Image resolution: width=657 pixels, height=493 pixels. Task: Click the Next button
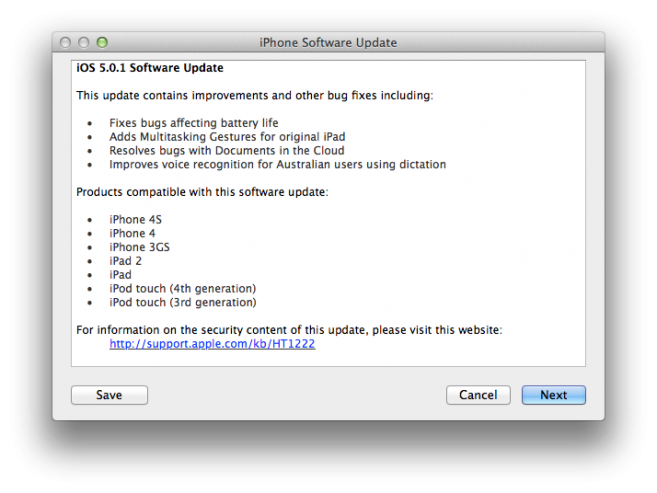(554, 395)
